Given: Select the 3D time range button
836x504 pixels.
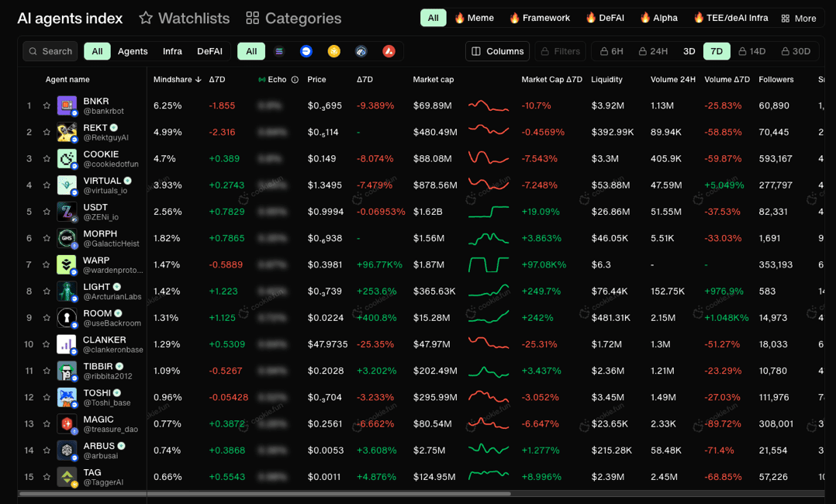Looking at the screenshot, I should pos(689,51).
